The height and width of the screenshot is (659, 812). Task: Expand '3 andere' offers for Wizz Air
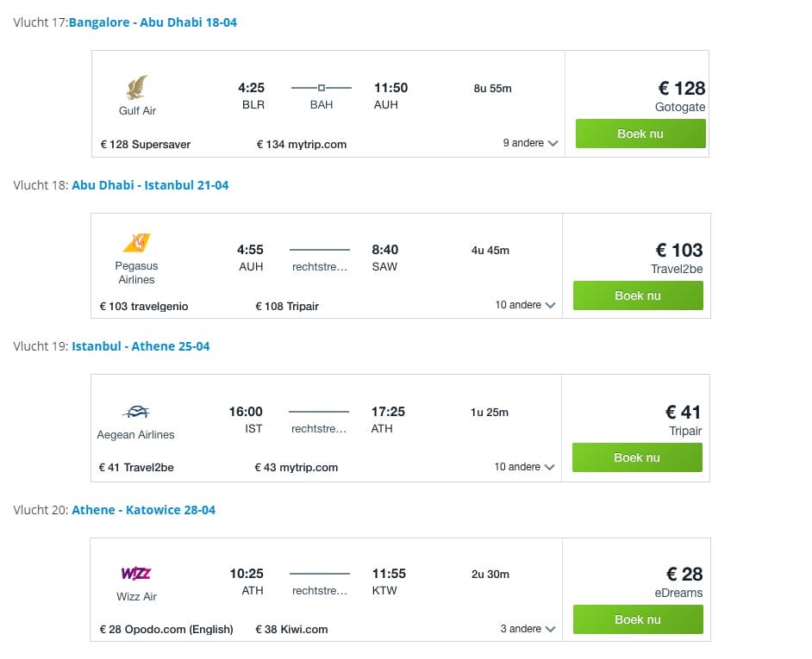tap(528, 629)
